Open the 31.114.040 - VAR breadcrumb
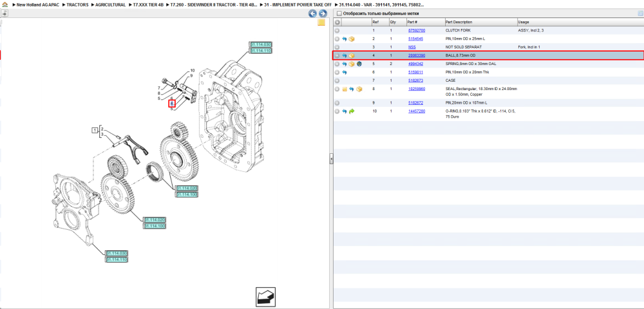Viewport: 644px width, 309px height. pos(381,5)
